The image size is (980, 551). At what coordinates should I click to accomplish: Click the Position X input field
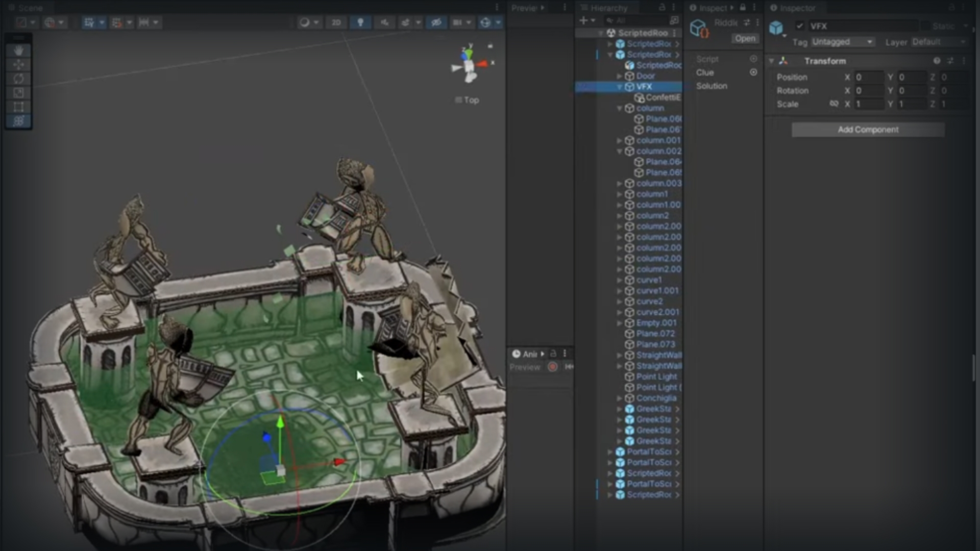[869, 77]
